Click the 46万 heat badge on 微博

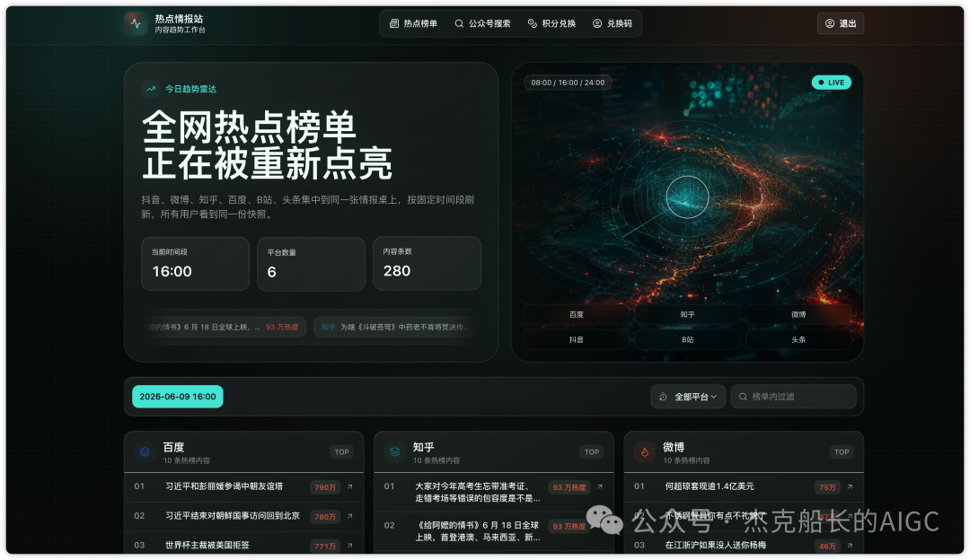tap(828, 546)
